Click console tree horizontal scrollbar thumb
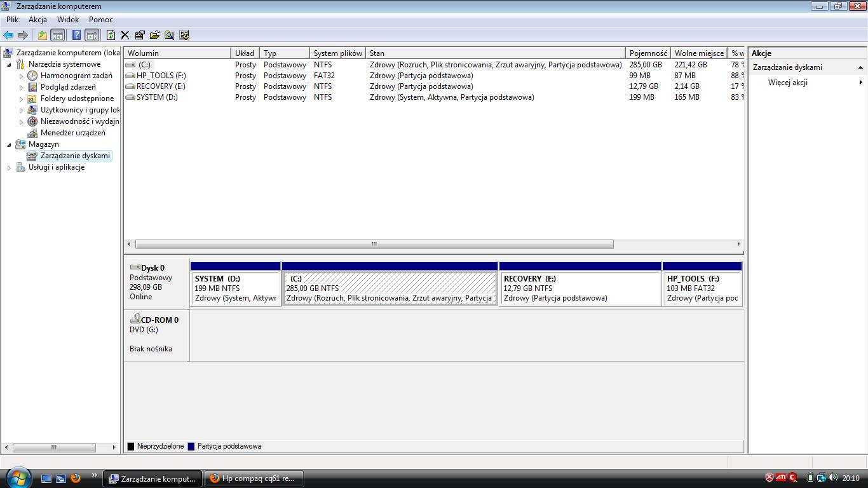The image size is (868, 488). click(x=53, y=447)
